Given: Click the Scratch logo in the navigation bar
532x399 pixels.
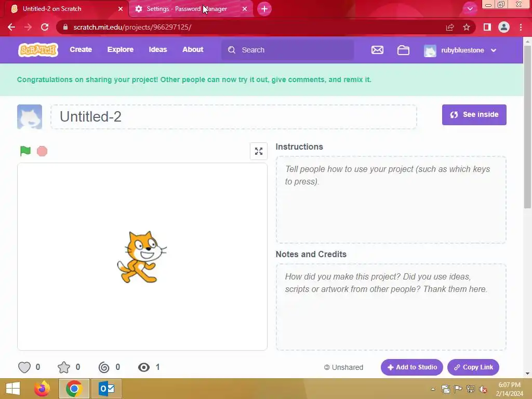Looking at the screenshot, I should tap(38, 50).
